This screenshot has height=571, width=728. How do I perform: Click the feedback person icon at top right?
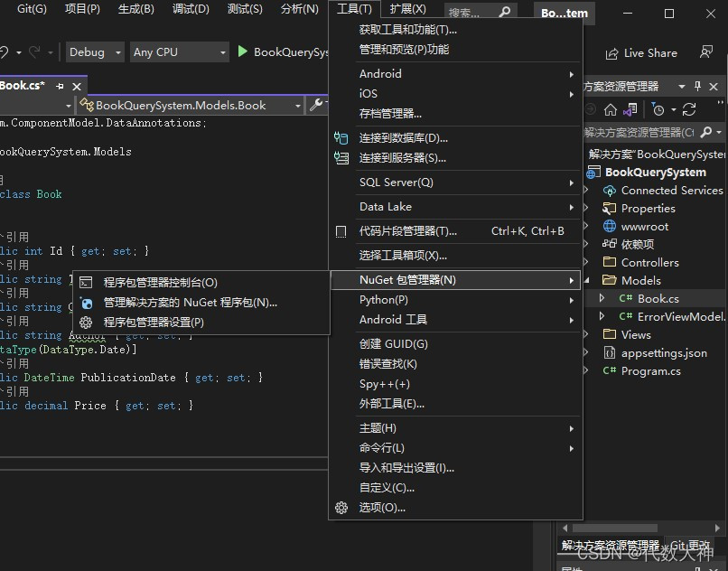tap(706, 52)
